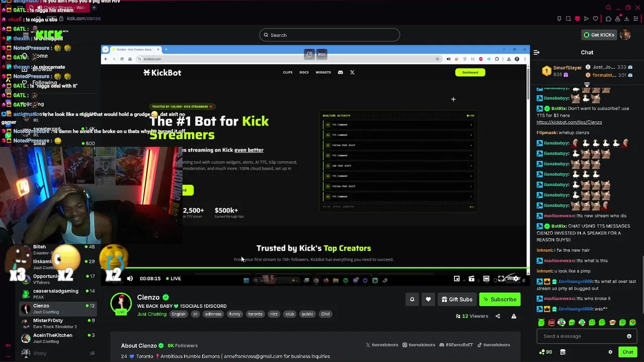Open the Discord icon in KickBot navigation

(340, 72)
